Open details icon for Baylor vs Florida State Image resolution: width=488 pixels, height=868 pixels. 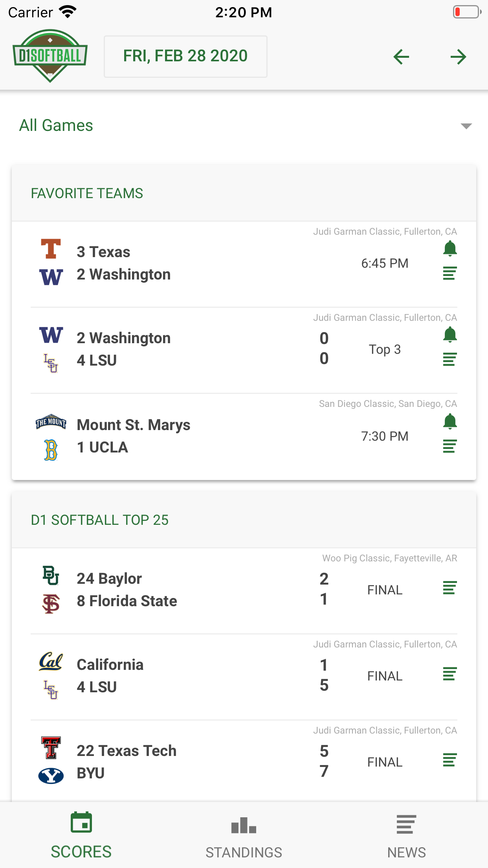[x=449, y=588]
